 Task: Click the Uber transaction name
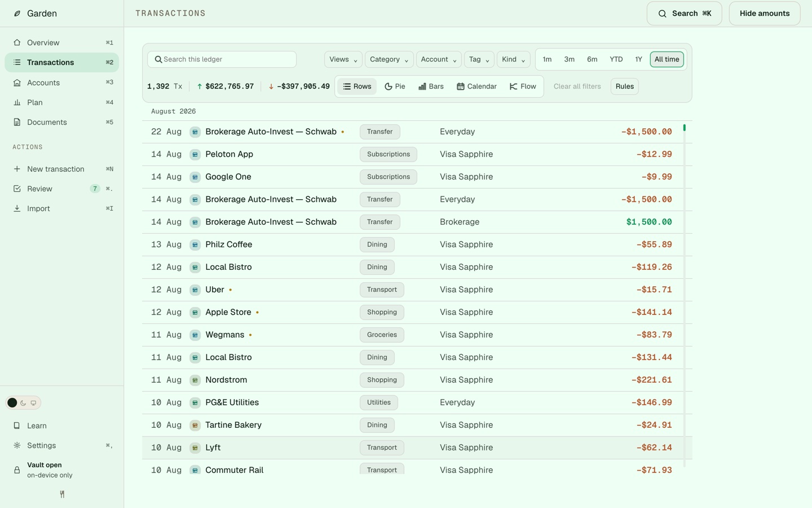[215, 290]
